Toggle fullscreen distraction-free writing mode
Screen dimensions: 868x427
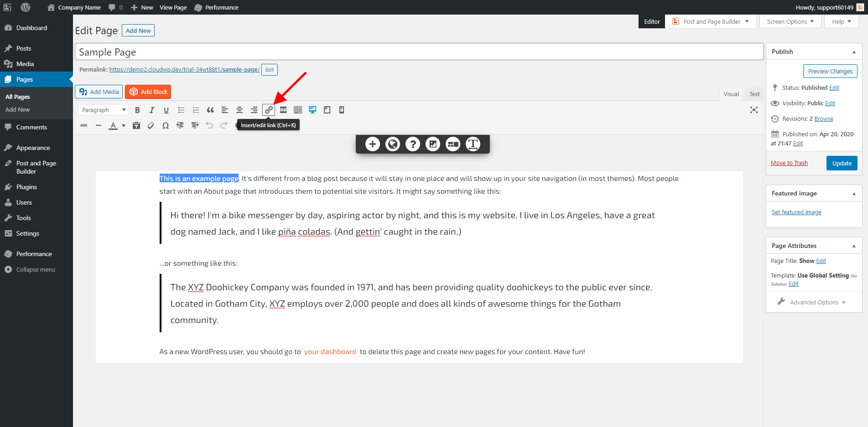pyautogui.click(x=754, y=109)
